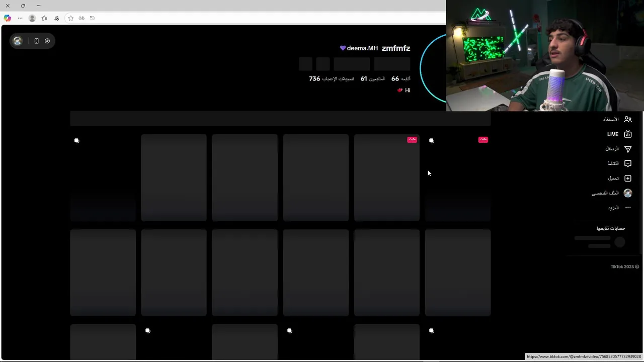This screenshot has width=644, height=362.
Task: Click the username zmfmfz
Action: [396, 48]
